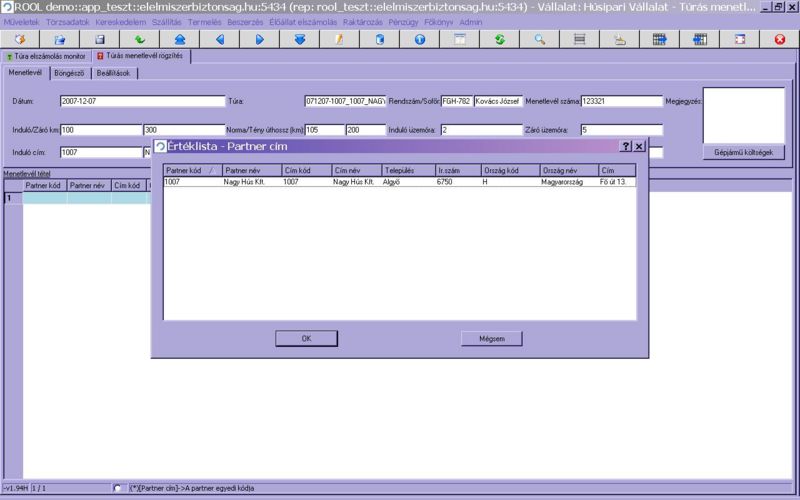
Task: Switch to Túra elszámolás monitor tab
Action: [x=44, y=56]
